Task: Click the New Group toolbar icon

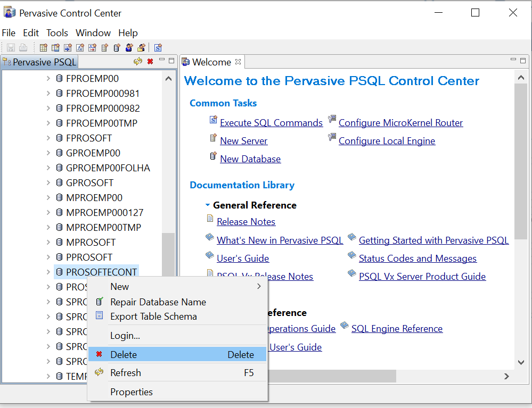Action: tap(141, 48)
